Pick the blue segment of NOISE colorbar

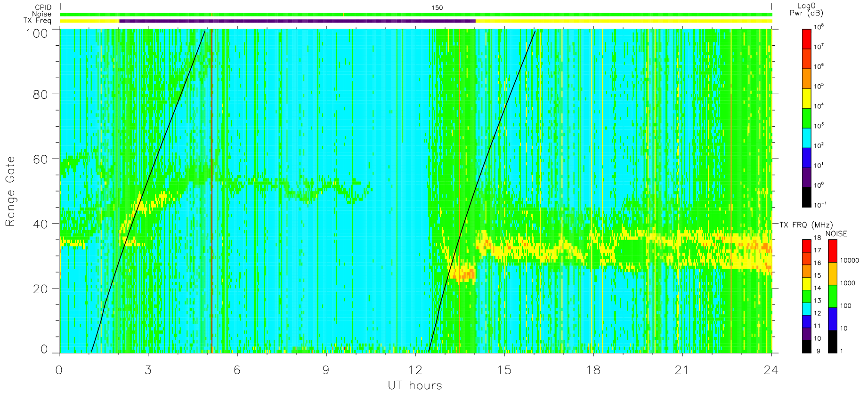click(832, 319)
